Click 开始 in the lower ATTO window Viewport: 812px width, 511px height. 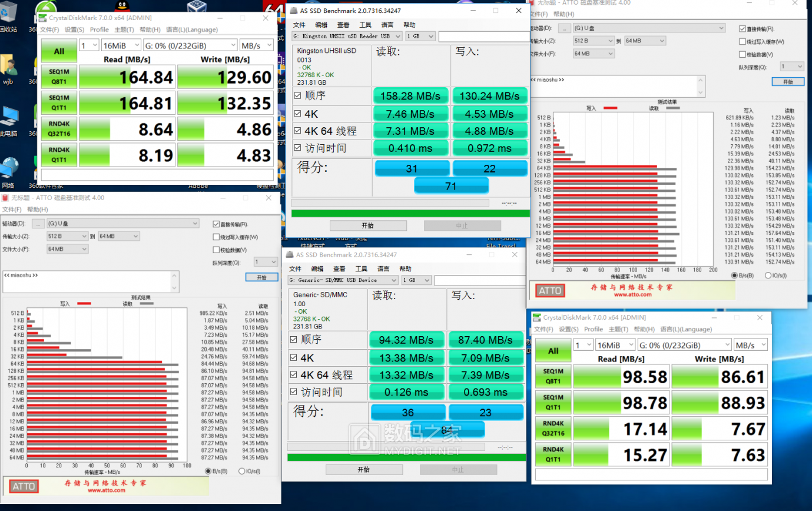[x=261, y=277]
